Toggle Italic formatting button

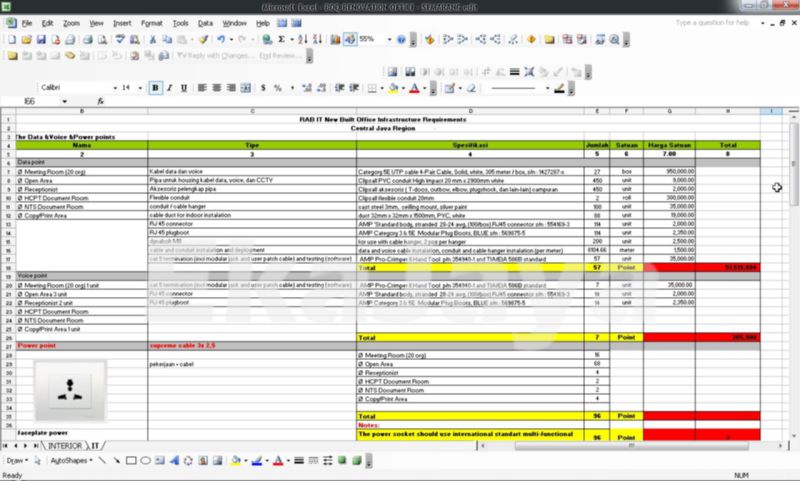pos(171,88)
